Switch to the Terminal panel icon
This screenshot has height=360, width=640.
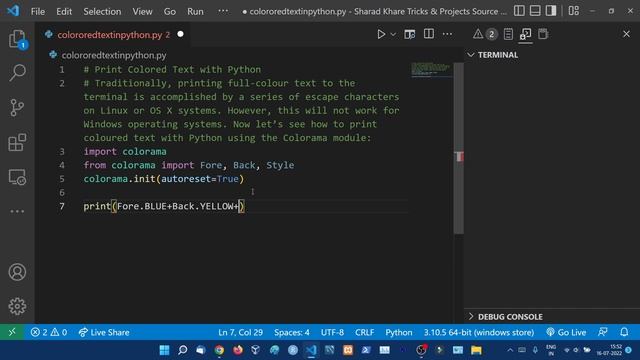pyautogui.click(x=543, y=34)
